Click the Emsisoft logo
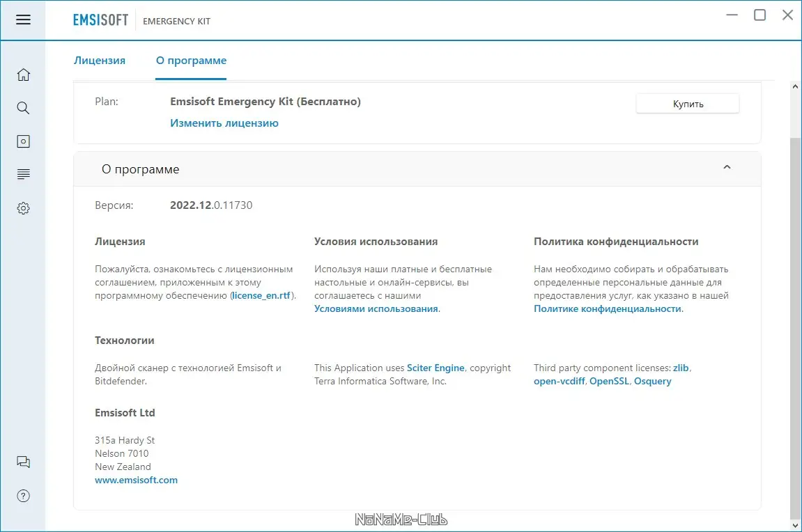The width and height of the screenshot is (802, 532). tap(100, 20)
